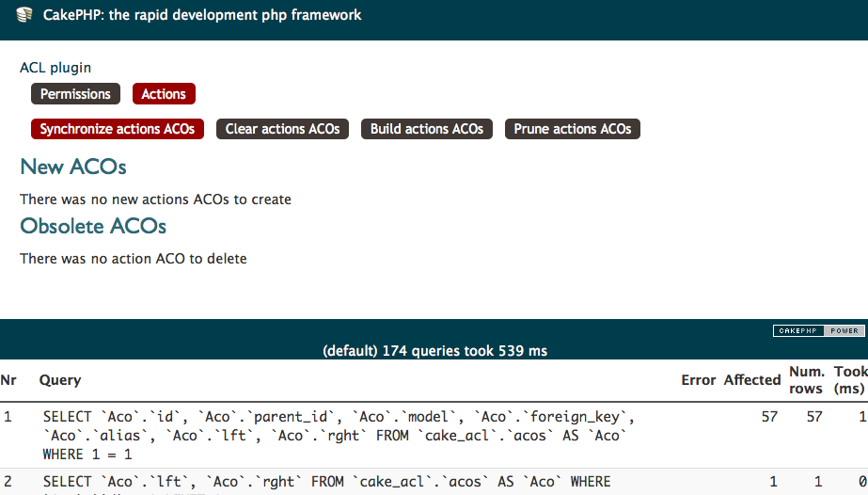Click the Query column header
The height and width of the screenshot is (495, 868).
60,380
